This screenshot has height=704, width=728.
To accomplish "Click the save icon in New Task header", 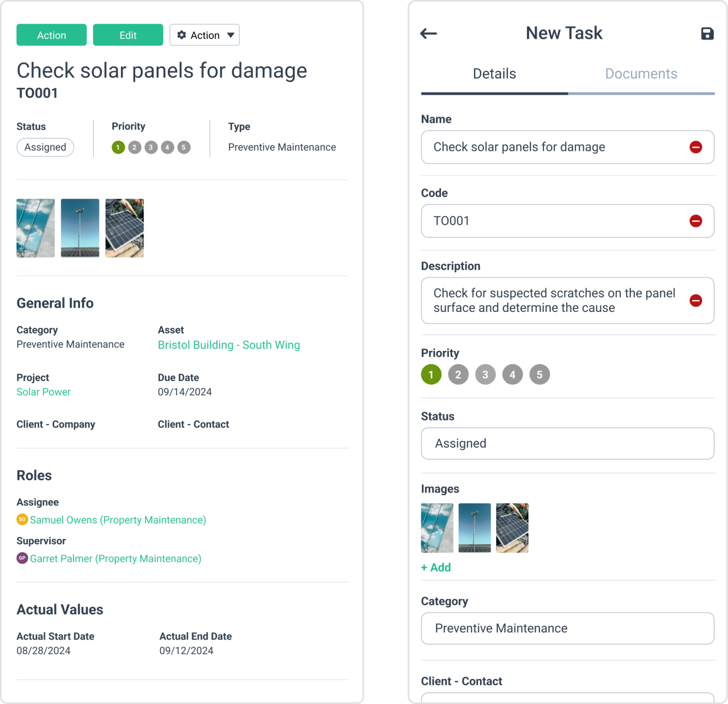I will [x=707, y=33].
